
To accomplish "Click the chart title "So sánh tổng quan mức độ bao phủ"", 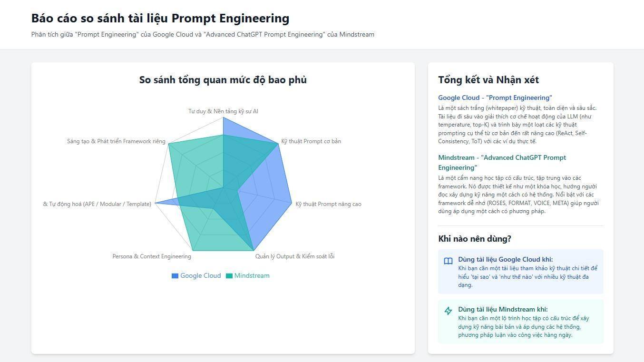I will pyautogui.click(x=223, y=80).
